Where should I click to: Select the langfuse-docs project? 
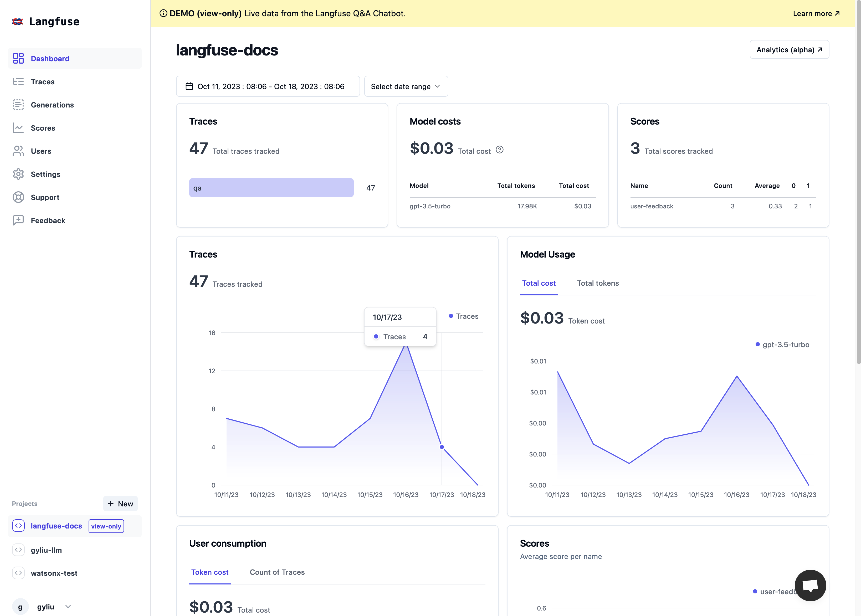(x=75, y=526)
